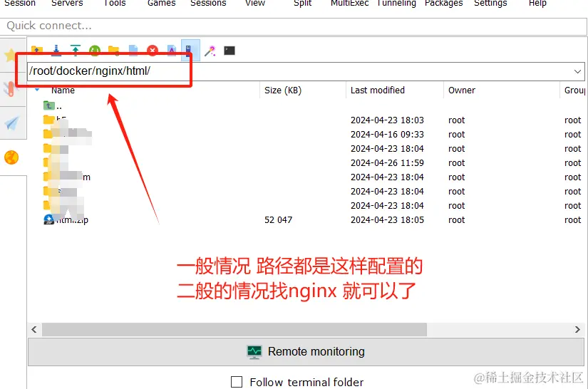Screen dimensions: 588x389
Task: Open the Settings menu
Action: tap(490, 4)
